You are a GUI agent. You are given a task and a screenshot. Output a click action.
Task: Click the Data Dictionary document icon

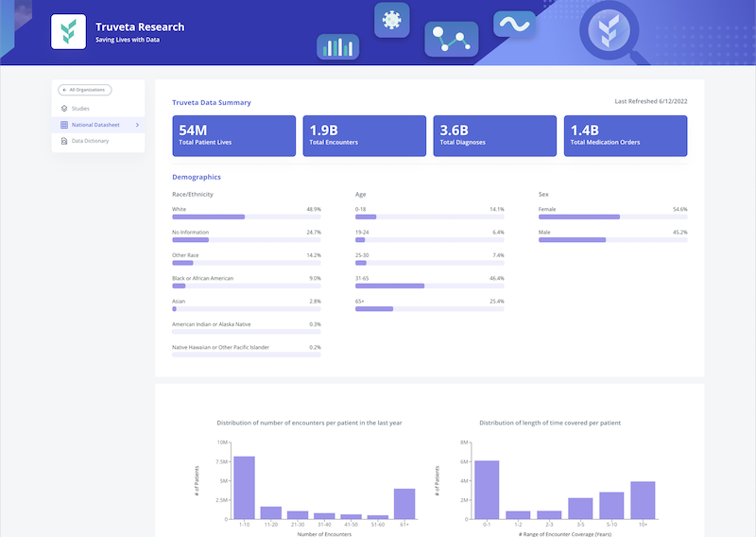(64, 141)
